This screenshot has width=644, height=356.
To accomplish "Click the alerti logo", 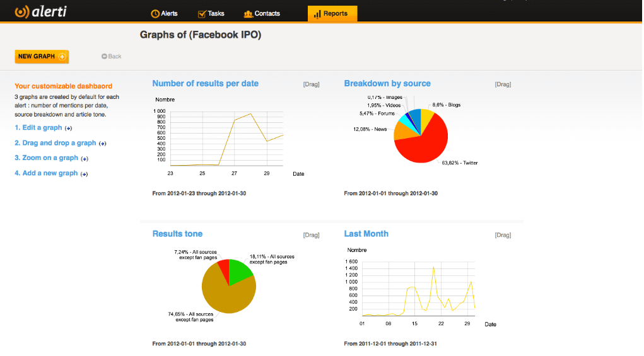I will click(40, 11).
